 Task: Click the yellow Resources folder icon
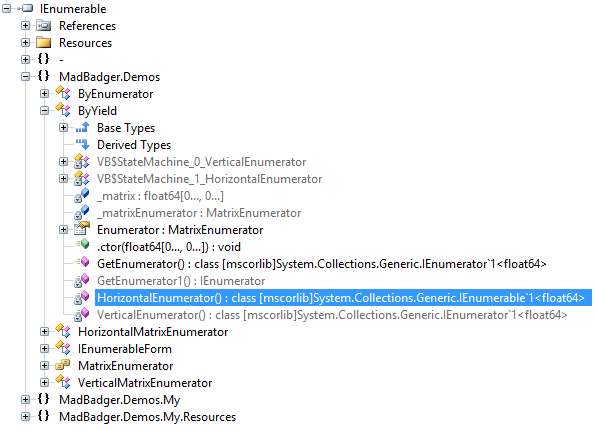(44, 43)
